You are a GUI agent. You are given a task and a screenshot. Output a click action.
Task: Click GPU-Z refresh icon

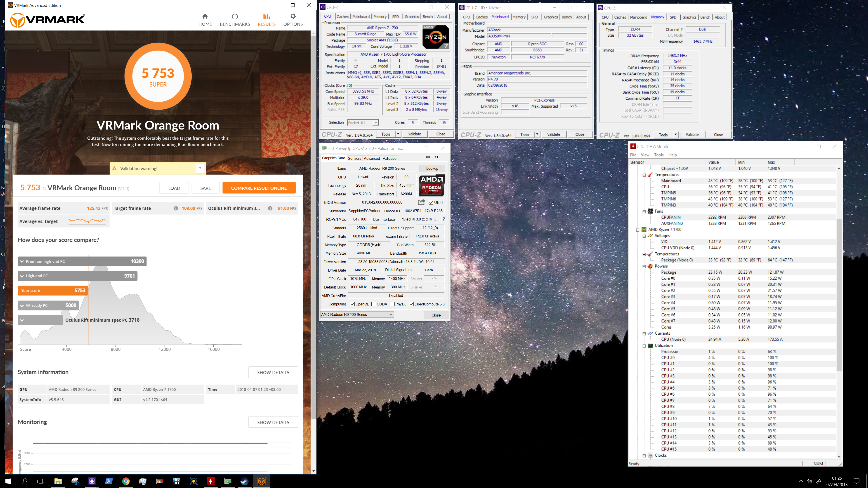point(436,157)
